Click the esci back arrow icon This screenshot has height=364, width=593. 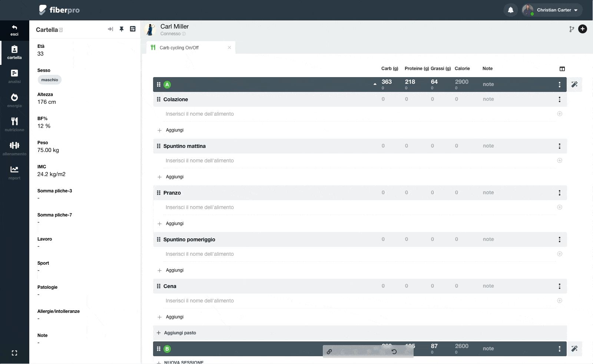(14, 27)
